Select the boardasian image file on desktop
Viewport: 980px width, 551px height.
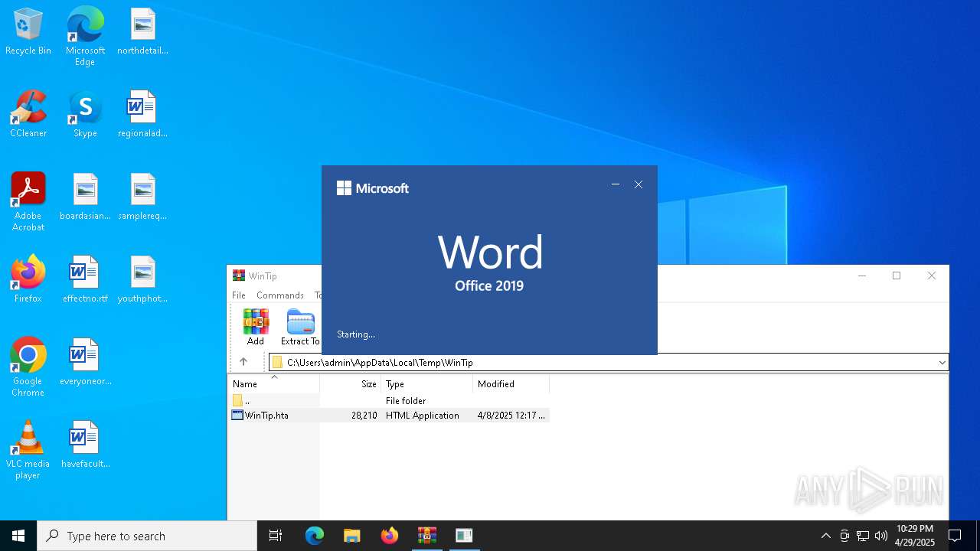(x=85, y=197)
